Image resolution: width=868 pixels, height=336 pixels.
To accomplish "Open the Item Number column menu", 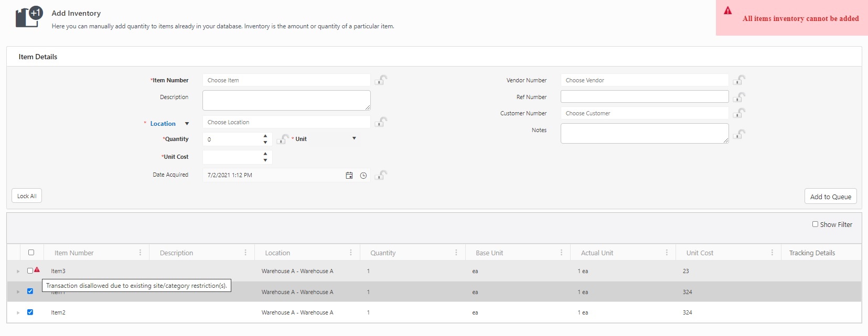I will pyautogui.click(x=140, y=253).
